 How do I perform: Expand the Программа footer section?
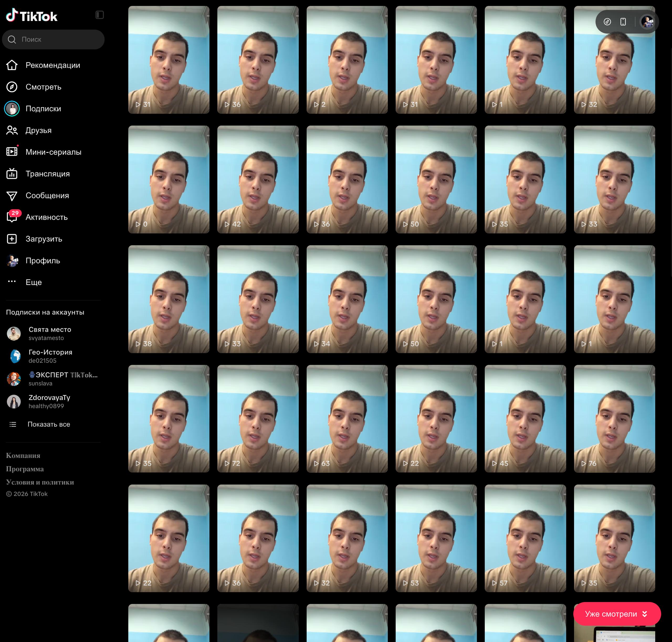coord(25,469)
